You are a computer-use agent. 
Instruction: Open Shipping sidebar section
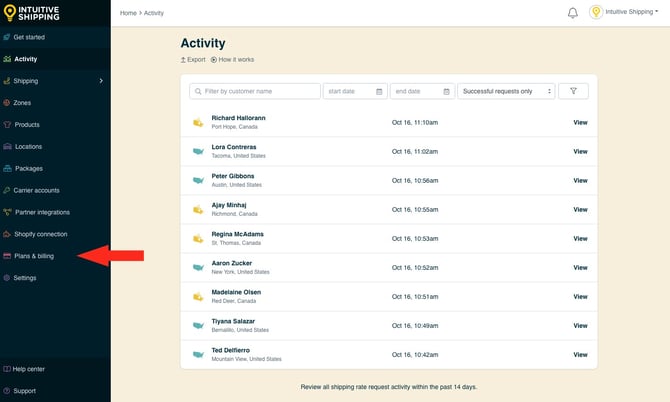pos(26,81)
